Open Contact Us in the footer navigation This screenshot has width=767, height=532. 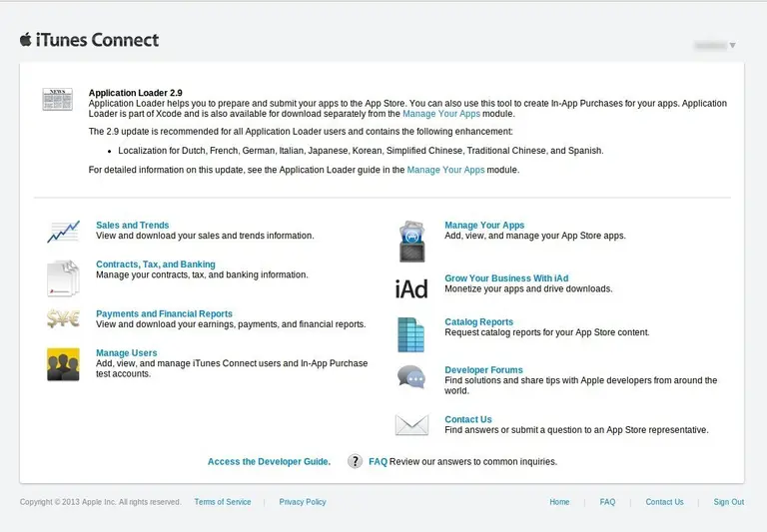click(x=664, y=502)
